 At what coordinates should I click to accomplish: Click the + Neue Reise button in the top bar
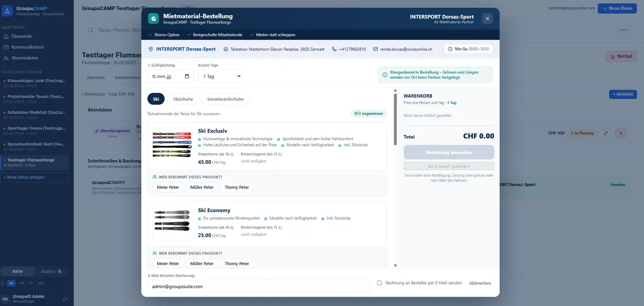click(x=617, y=8)
